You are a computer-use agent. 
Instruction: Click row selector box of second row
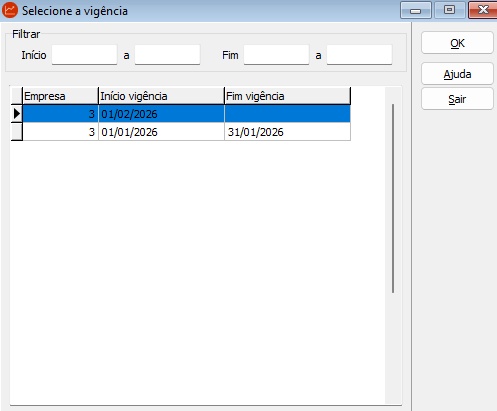(17, 132)
